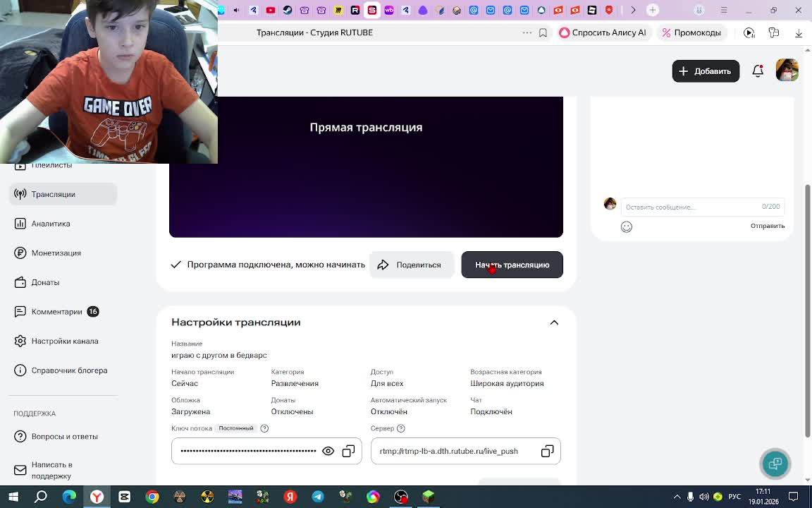Open the chat emoji picker
This screenshot has width=812, height=508.
click(627, 226)
